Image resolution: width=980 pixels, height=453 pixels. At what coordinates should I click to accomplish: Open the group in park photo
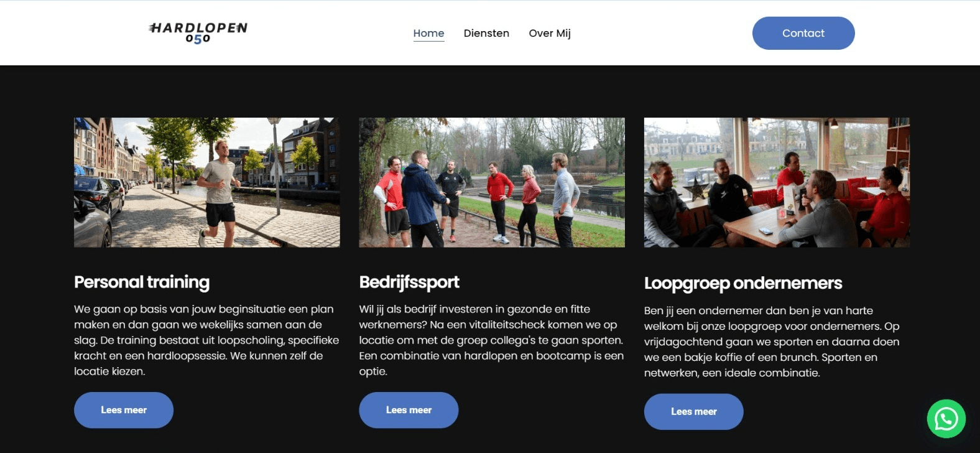[492, 182]
